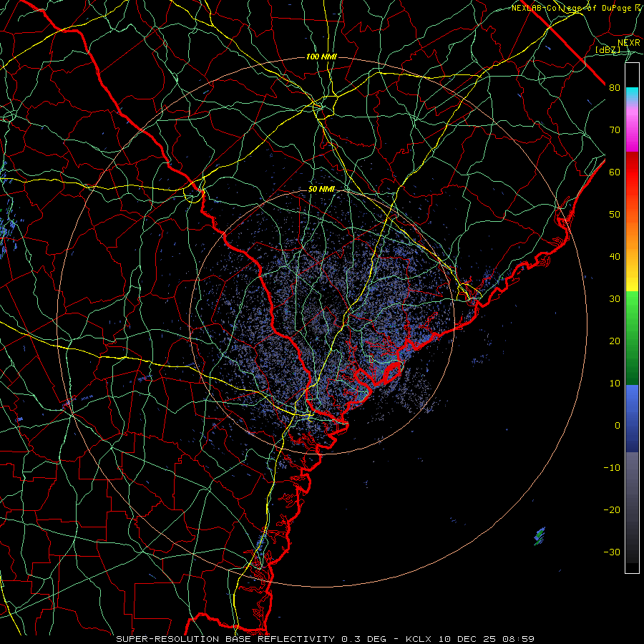Click the KCLX station identifier in caption

pyautogui.click(x=419, y=639)
